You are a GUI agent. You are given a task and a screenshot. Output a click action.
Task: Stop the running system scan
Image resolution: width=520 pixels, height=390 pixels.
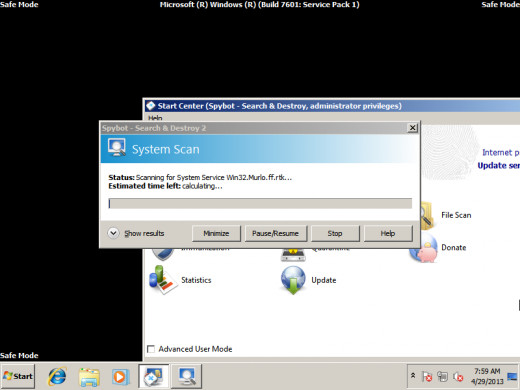(x=335, y=233)
